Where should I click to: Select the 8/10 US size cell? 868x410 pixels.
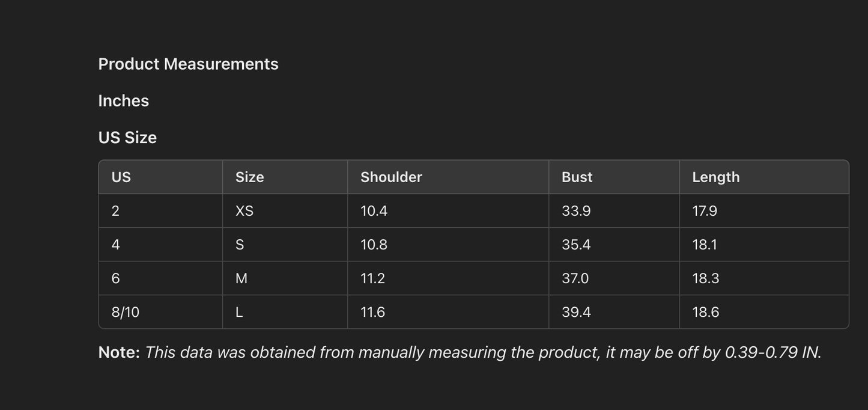pos(125,312)
